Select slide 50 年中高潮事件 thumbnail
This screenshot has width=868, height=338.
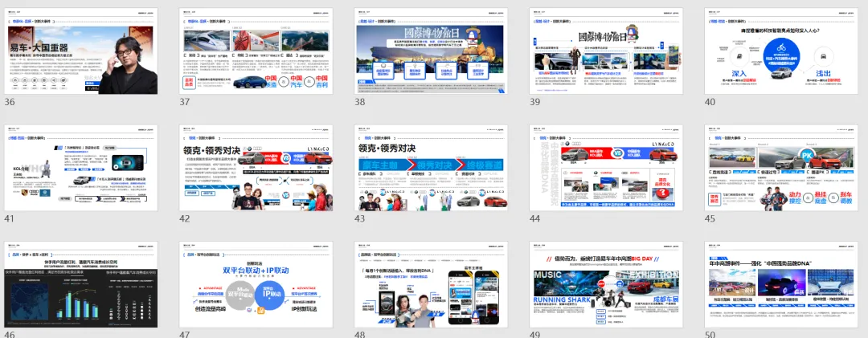(780, 284)
